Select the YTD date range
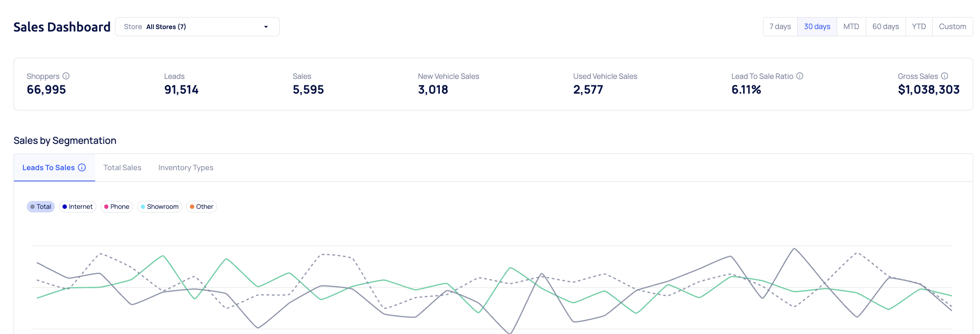This screenshot has height=334, width=980. pyautogui.click(x=919, y=27)
